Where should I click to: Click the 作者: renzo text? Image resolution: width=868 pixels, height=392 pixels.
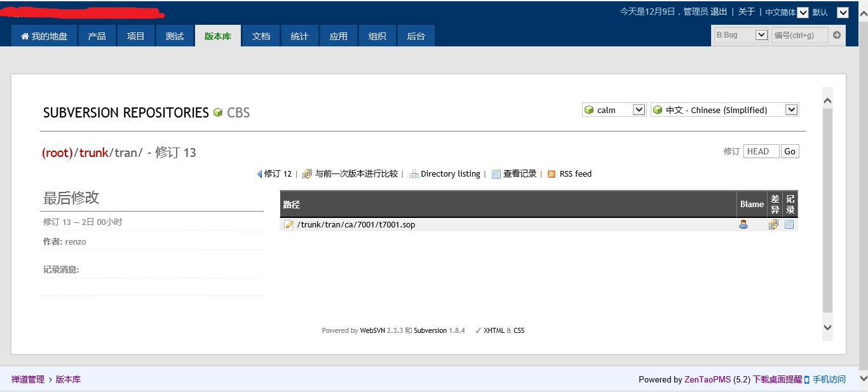64,241
